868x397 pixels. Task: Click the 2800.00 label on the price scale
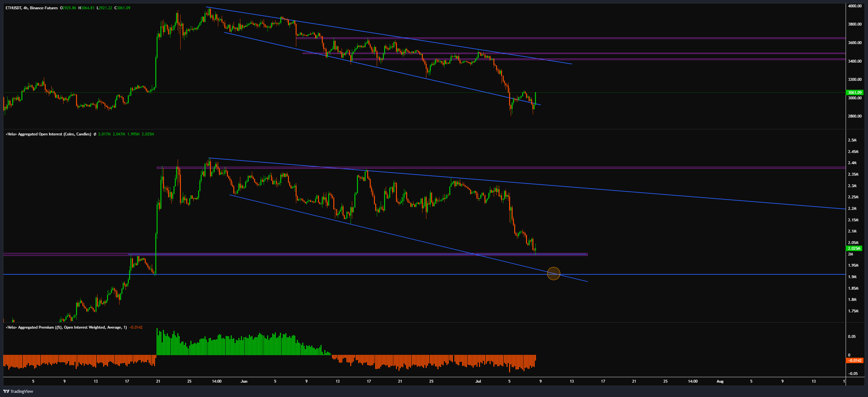[x=855, y=116]
